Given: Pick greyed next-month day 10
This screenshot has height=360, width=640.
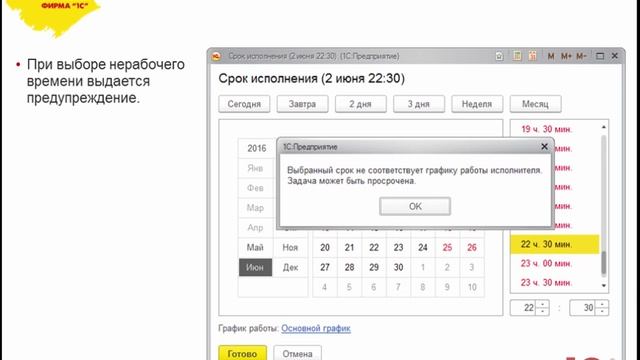Looking at the screenshot, I should (472, 287).
